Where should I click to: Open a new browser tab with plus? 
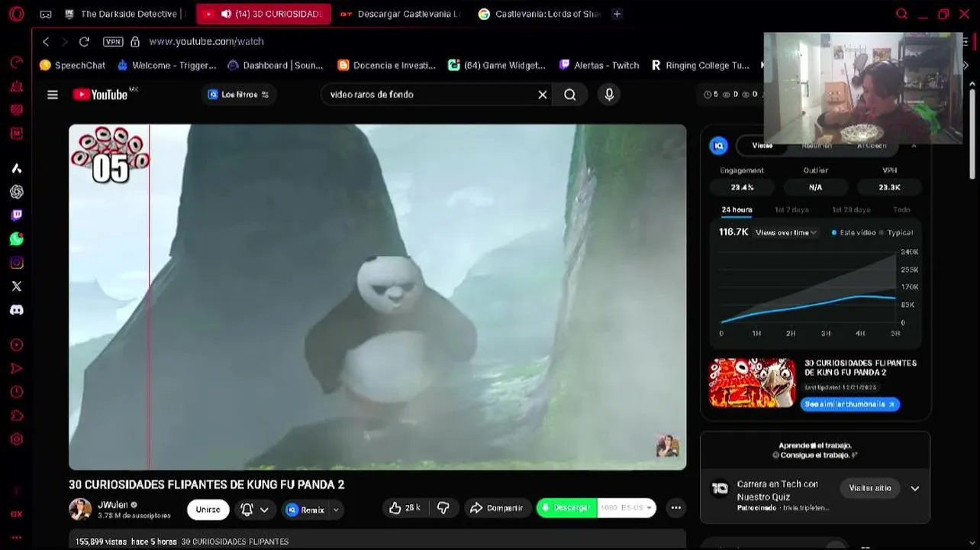click(x=617, y=14)
